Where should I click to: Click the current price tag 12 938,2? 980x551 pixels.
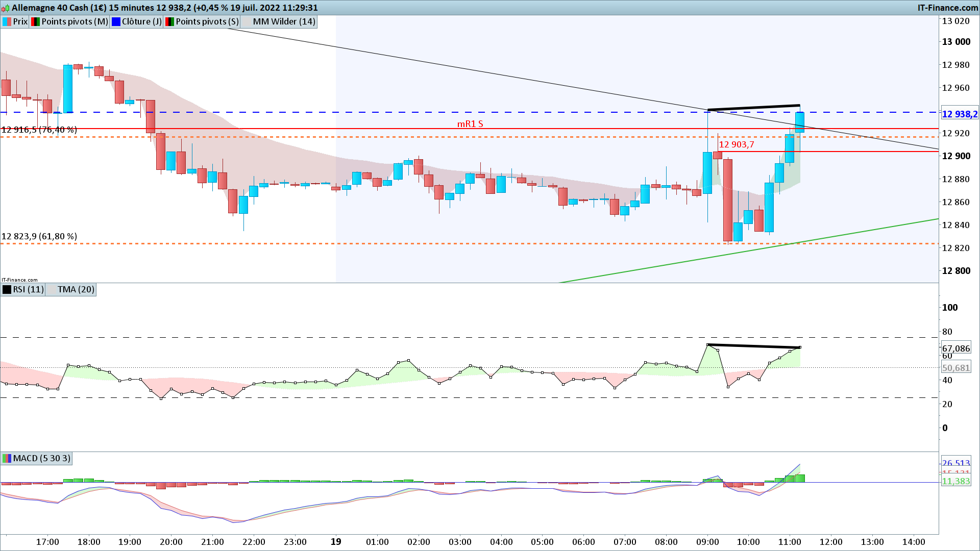click(x=959, y=114)
